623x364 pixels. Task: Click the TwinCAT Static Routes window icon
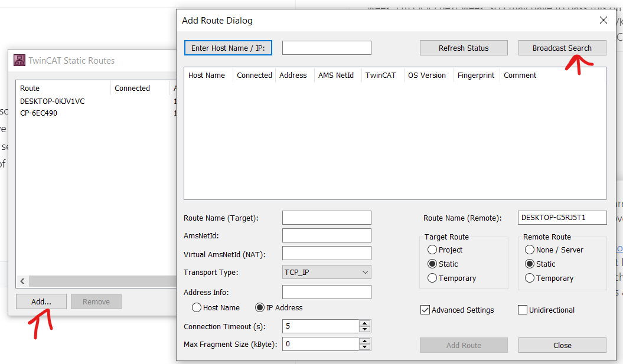point(19,60)
